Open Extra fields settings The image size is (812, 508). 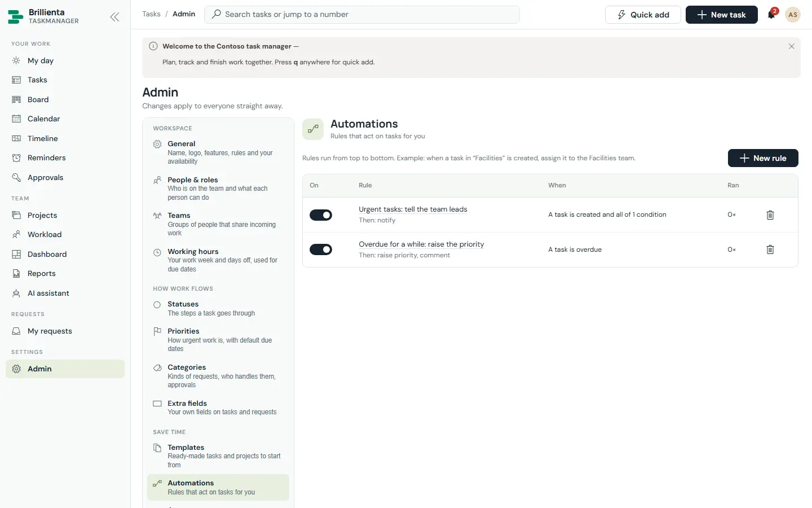coord(218,408)
